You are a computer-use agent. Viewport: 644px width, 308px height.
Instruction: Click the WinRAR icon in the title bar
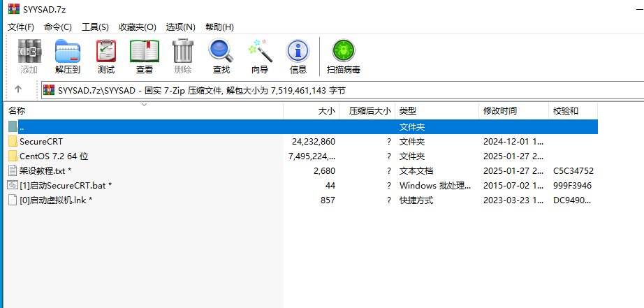(13, 9)
